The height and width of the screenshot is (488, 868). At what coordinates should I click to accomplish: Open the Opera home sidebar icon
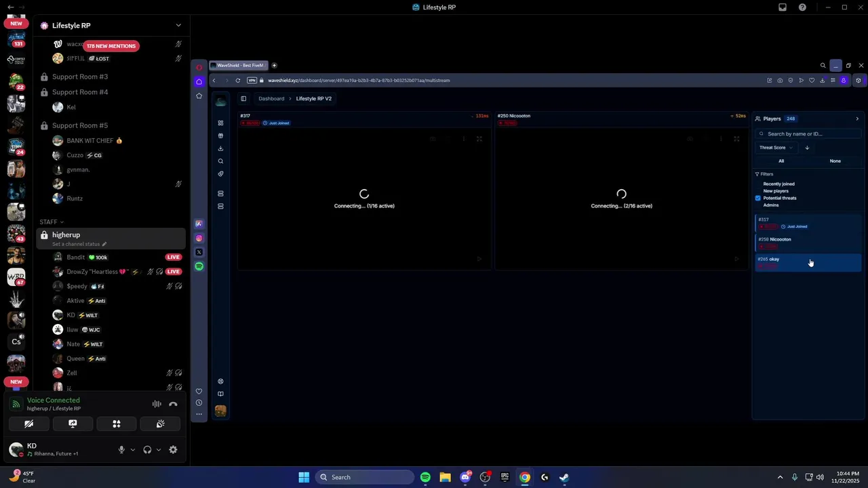click(x=199, y=81)
